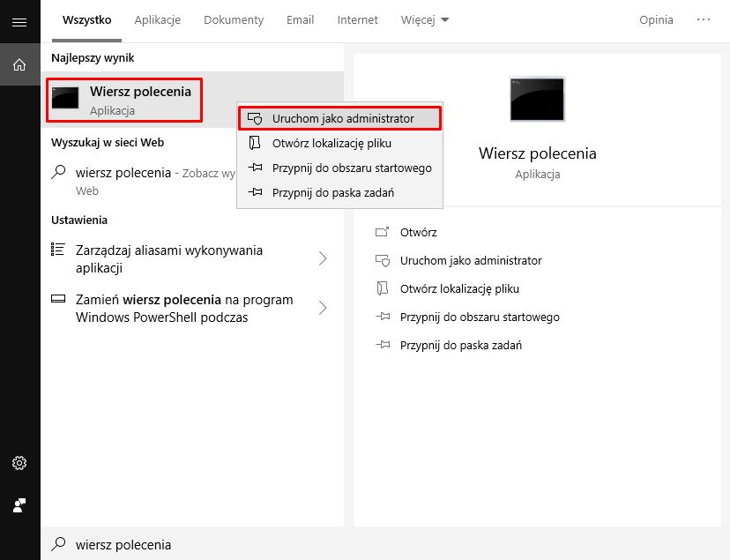Choose Otwórz lokalizację pliku in context menu
The height and width of the screenshot is (560, 730).
point(339,143)
